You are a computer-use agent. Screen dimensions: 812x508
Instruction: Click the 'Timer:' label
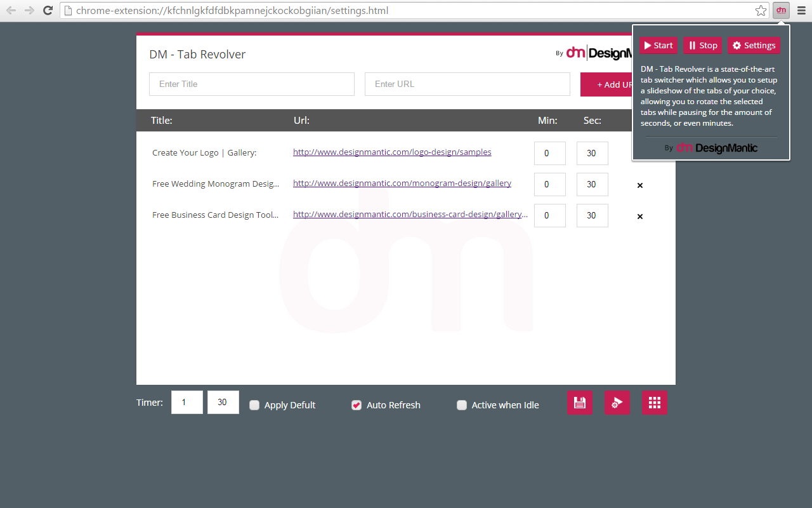click(x=150, y=403)
